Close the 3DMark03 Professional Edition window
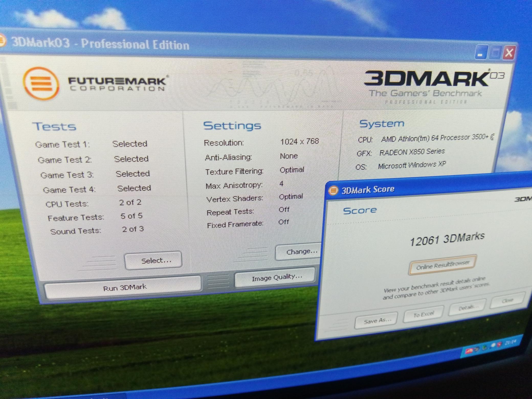The image size is (532, 399). tap(509, 53)
